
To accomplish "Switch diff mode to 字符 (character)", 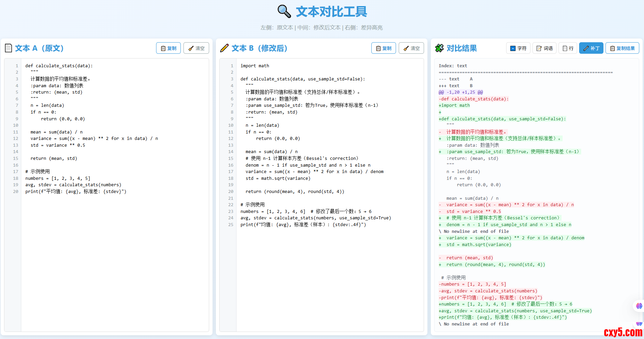I will pos(518,48).
